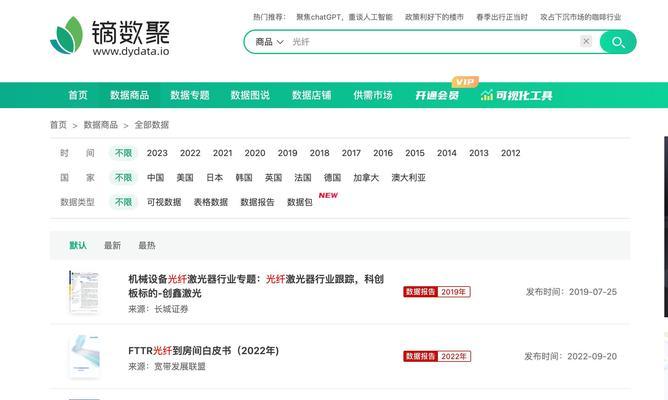Image resolution: width=668 pixels, height=400 pixels.
Task: Open thumbnail of FTTR白皮书 report
Action: [x=85, y=356]
